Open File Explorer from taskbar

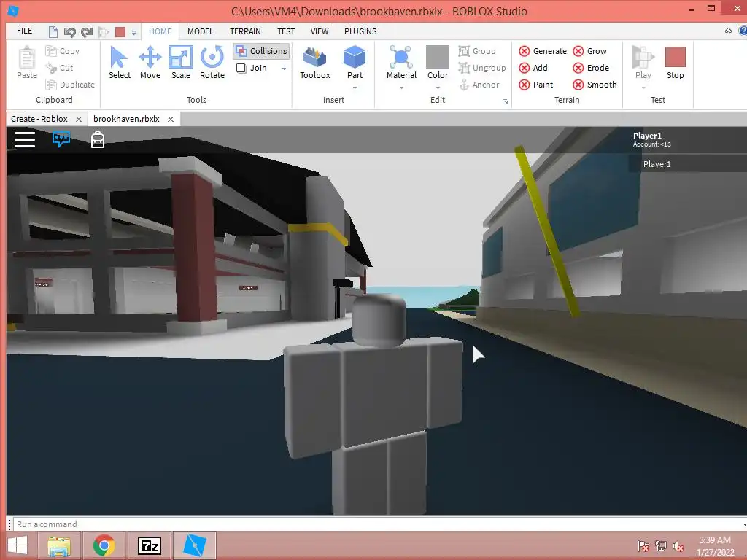tap(59, 545)
